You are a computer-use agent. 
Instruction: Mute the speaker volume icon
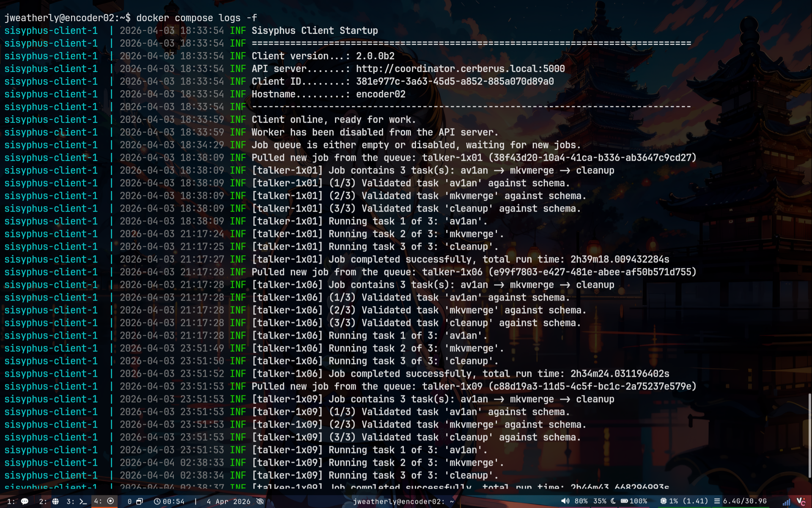tap(565, 501)
